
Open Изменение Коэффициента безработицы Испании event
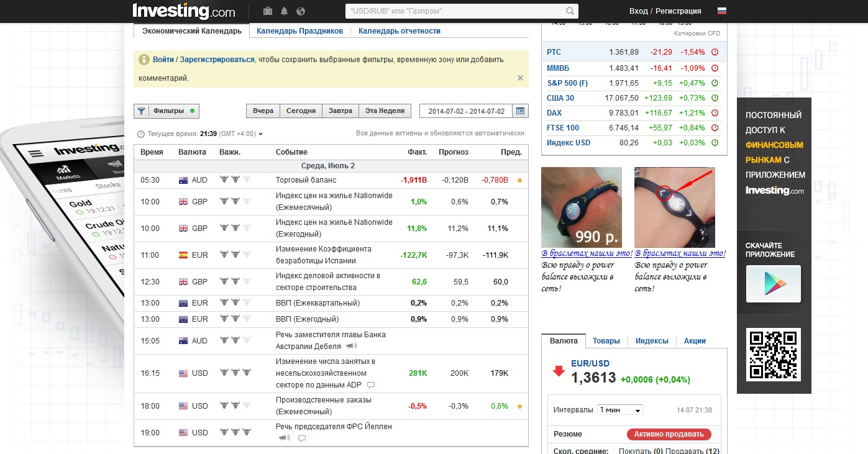324,255
